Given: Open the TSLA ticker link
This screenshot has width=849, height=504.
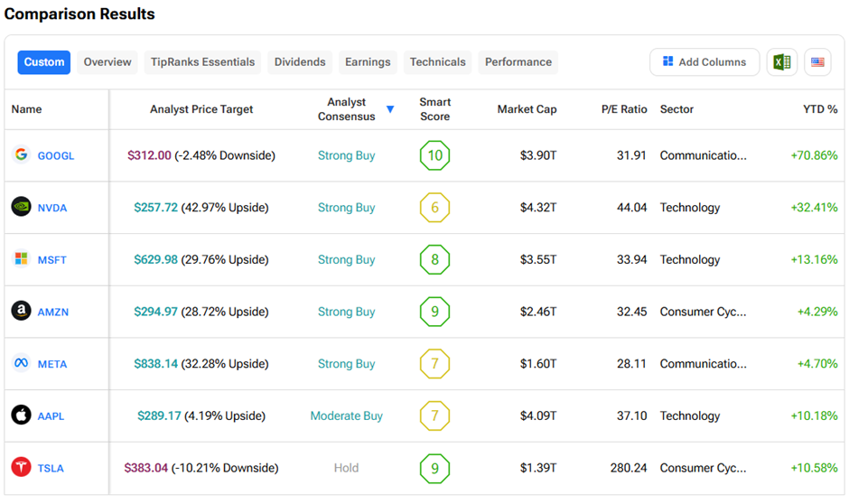Looking at the screenshot, I should point(51,468).
